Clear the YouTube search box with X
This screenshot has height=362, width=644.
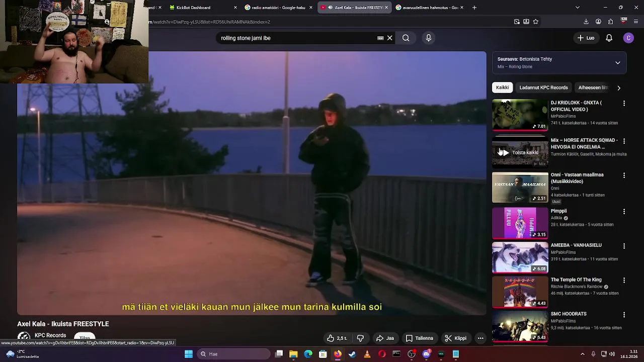click(389, 38)
